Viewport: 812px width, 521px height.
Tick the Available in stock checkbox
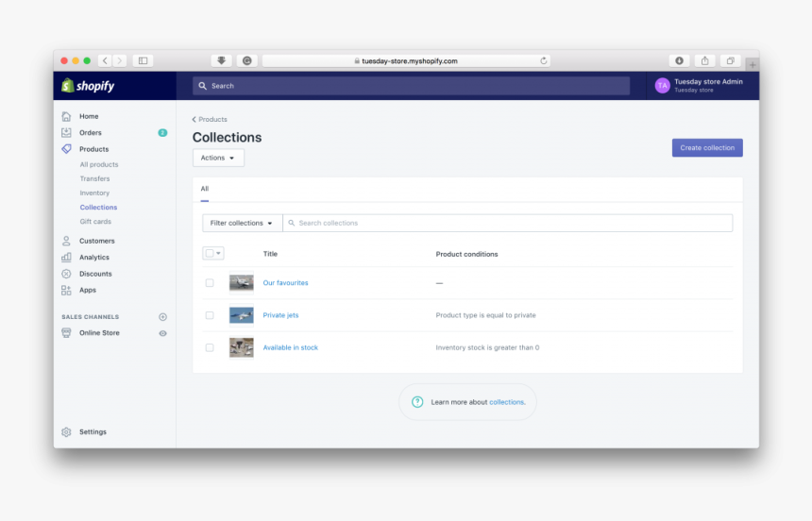pos(210,347)
